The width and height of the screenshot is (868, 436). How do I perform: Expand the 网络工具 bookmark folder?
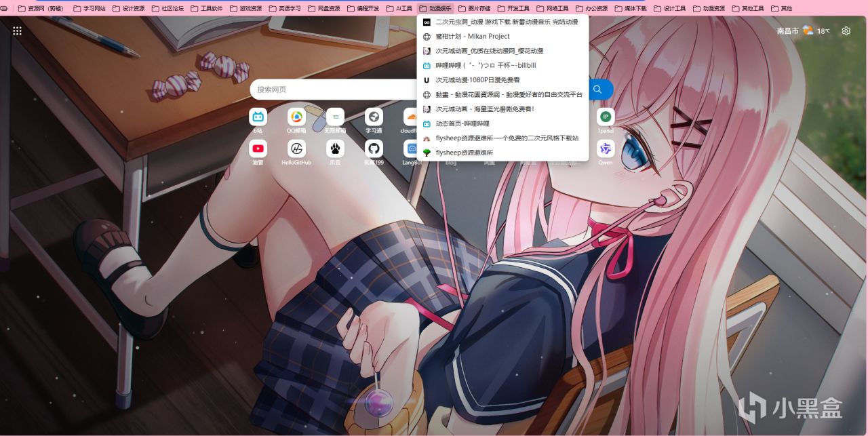pos(553,9)
